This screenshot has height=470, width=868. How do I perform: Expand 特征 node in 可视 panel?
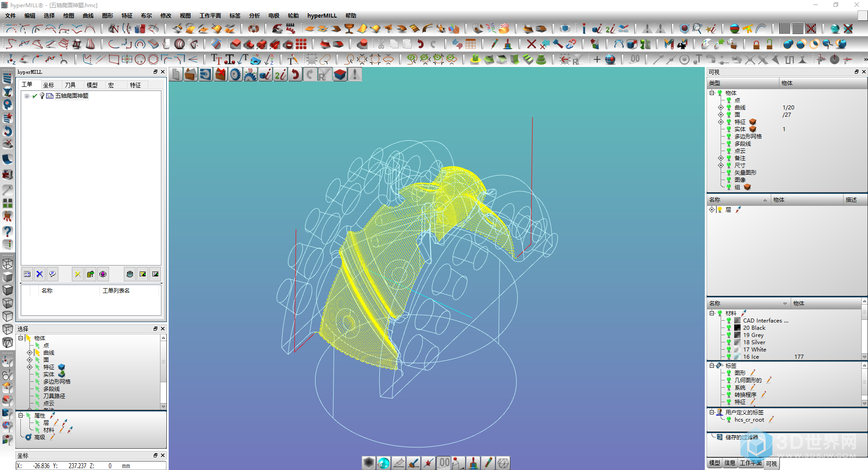(x=721, y=122)
